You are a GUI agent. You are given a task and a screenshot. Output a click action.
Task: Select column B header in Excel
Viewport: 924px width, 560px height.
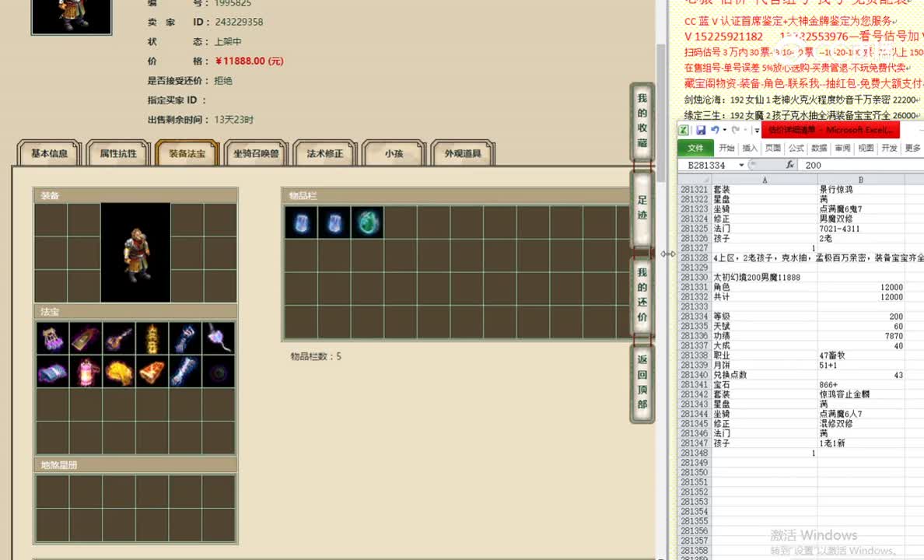pyautogui.click(x=861, y=180)
